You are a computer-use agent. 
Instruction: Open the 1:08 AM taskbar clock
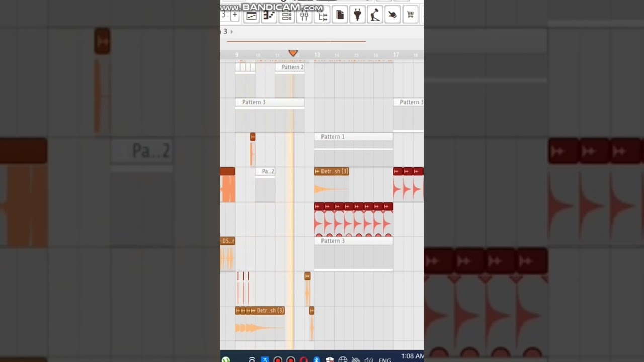413,356
